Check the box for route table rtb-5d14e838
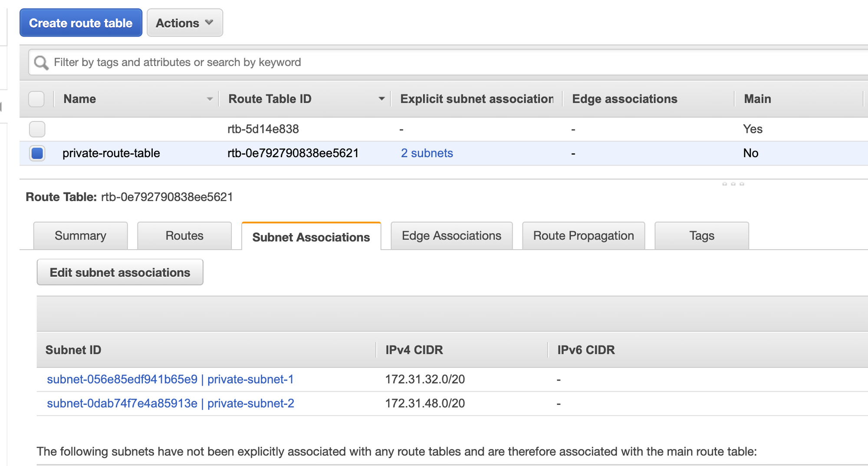Viewport: 868px width, 466px height. click(37, 129)
